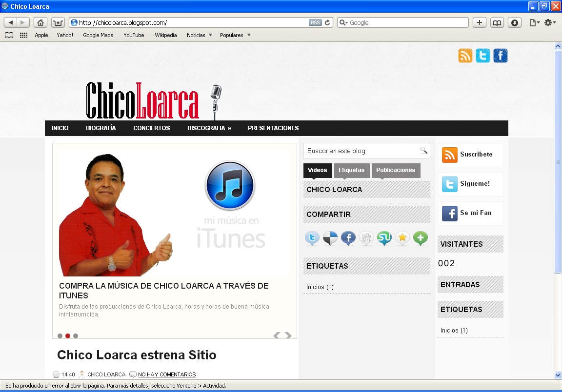Go back with the browser back arrow

pos(10,22)
